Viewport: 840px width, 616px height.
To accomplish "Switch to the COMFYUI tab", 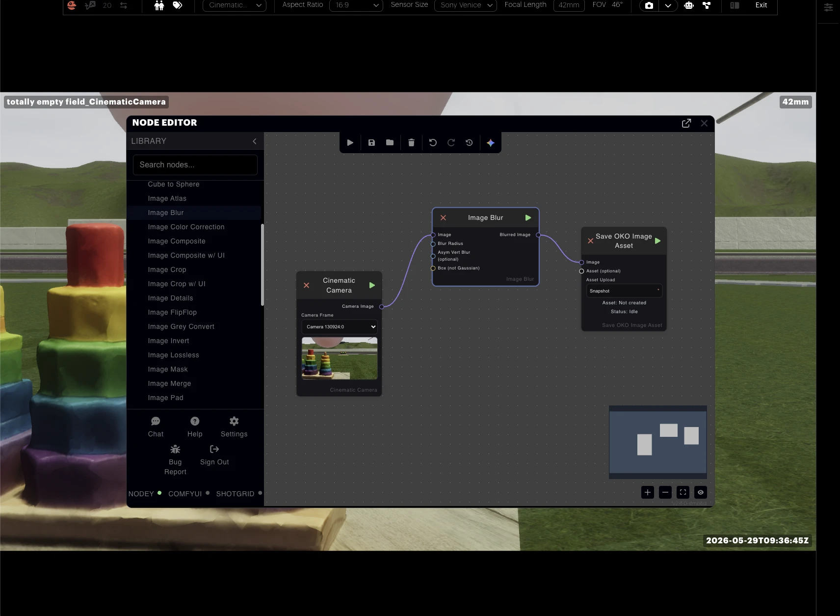I will click(189, 494).
